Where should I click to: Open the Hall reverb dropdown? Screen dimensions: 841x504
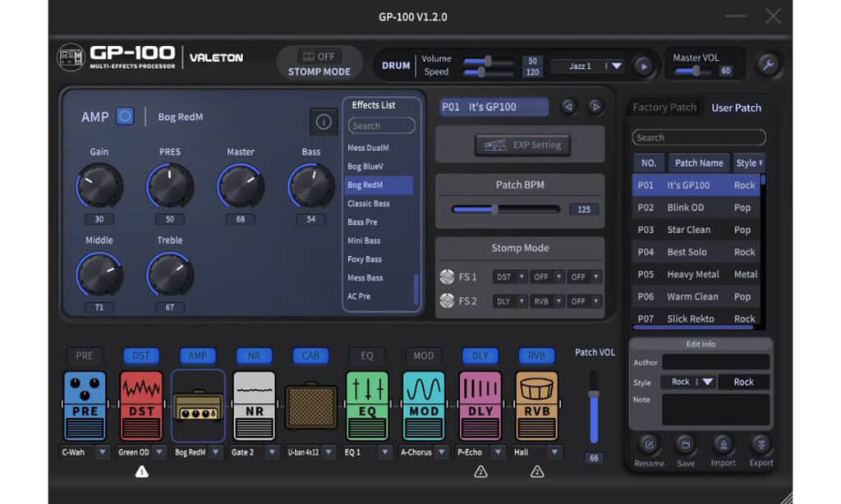pyautogui.click(x=537, y=452)
